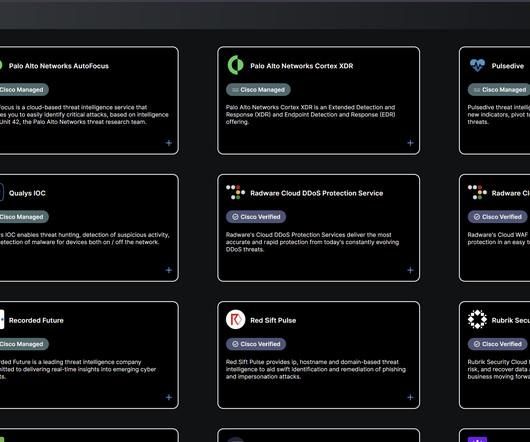
Task: Open Radware Cloud DDoS Protection Service title
Action: (x=316, y=193)
